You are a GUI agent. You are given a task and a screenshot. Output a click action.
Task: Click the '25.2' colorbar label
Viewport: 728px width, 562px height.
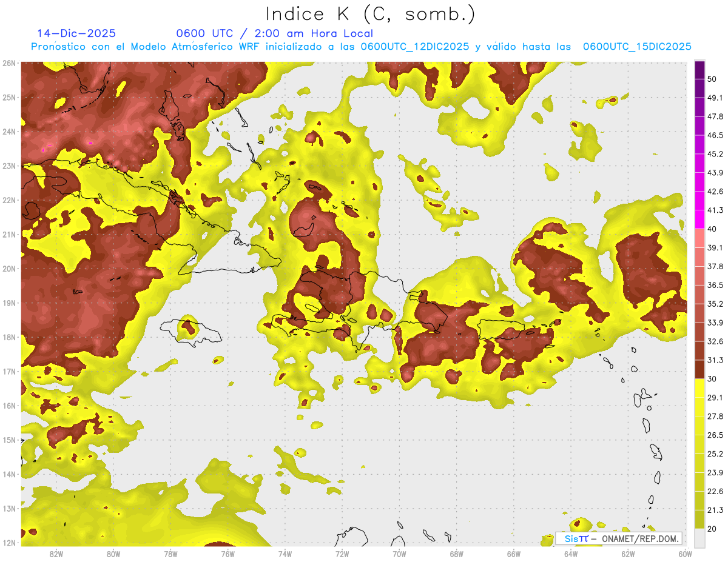tap(715, 454)
